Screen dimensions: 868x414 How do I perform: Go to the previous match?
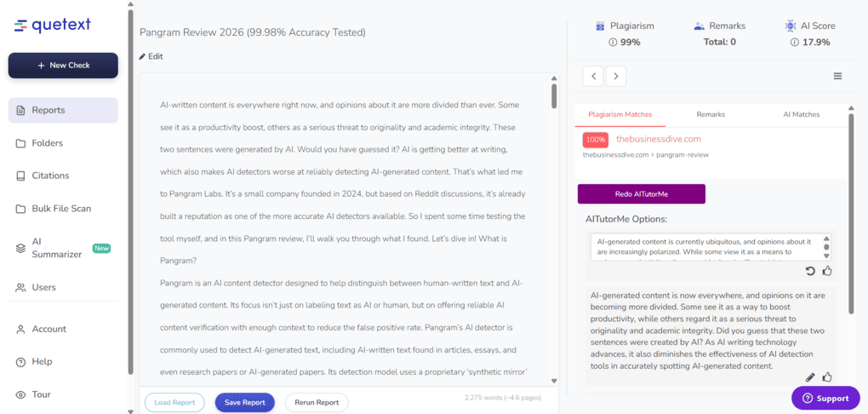[593, 77]
